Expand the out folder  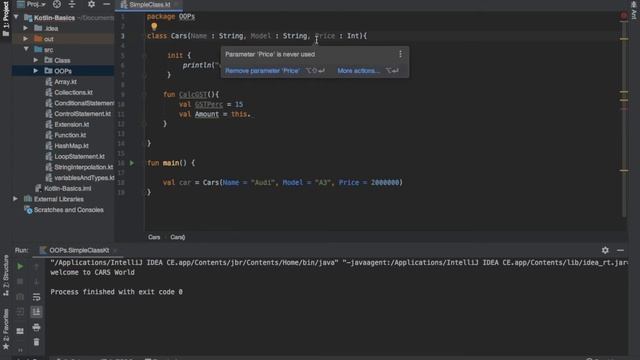point(26,39)
